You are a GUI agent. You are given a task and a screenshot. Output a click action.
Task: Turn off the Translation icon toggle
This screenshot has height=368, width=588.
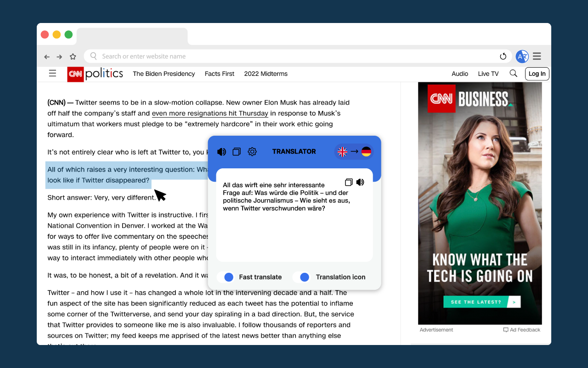pyautogui.click(x=304, y=277)
